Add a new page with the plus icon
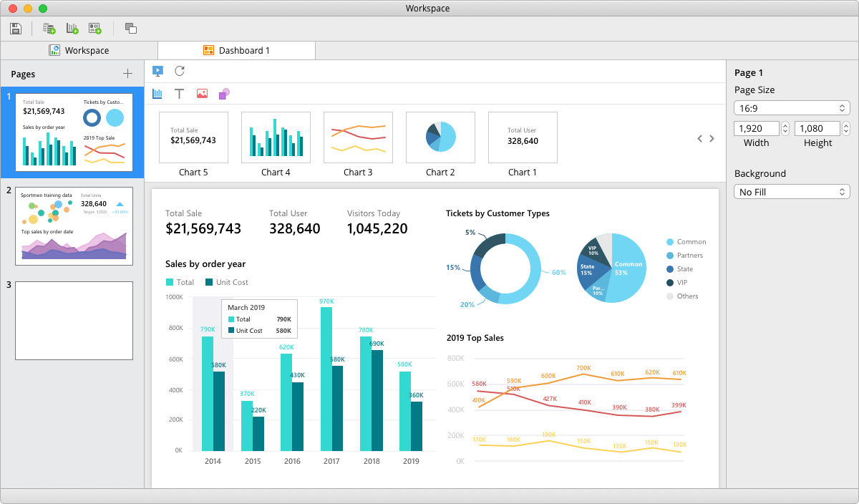 127,74
